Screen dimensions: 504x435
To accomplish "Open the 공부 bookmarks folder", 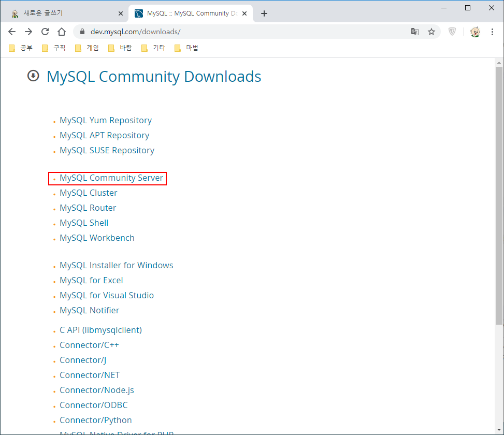I will [21, 48].
